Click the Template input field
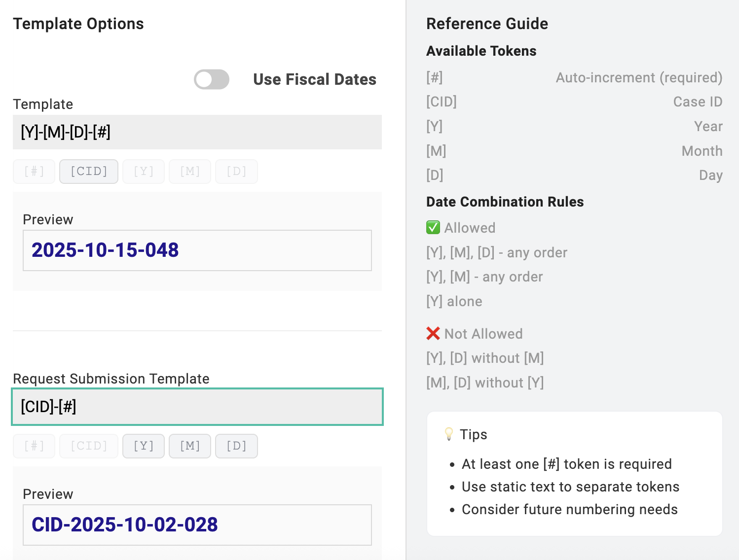Image resolution: width=739 pixels, height=560 pixels. [197, 132]
